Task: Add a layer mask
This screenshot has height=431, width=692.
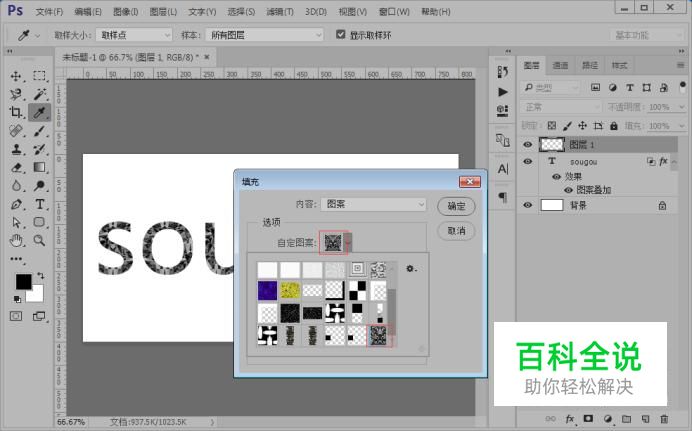Action: [x=588, y=418]
